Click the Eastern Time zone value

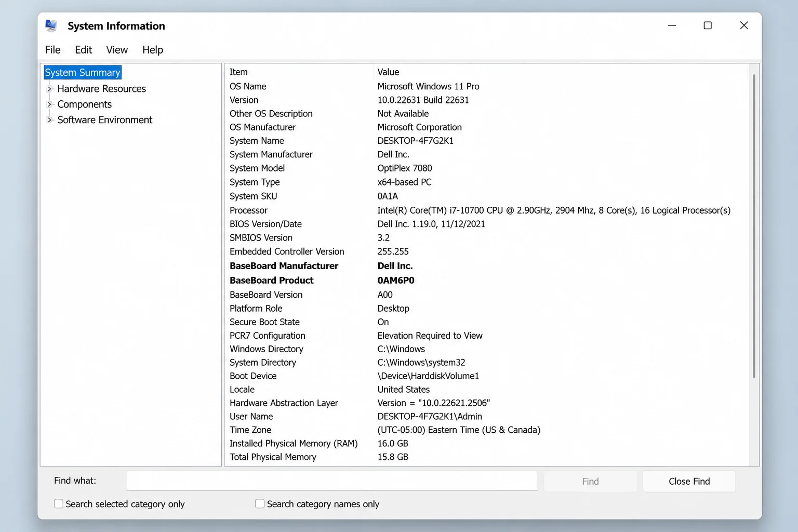click(x=459, y=430)
